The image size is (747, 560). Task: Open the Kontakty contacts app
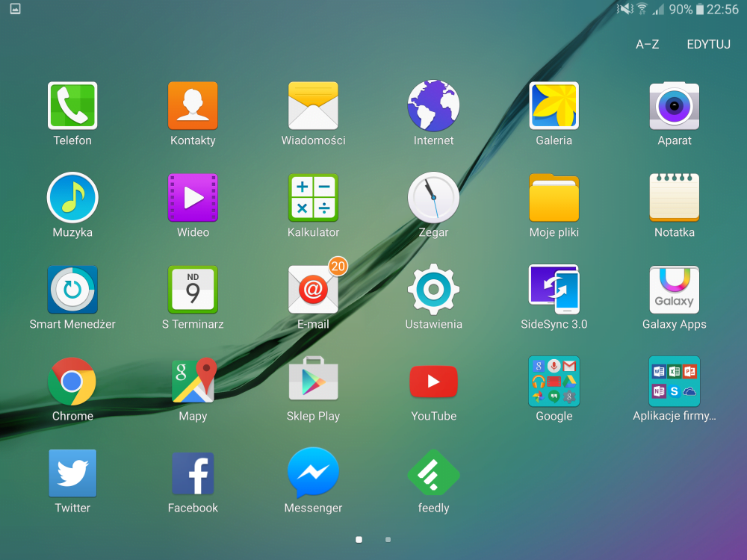coord(193,106)
